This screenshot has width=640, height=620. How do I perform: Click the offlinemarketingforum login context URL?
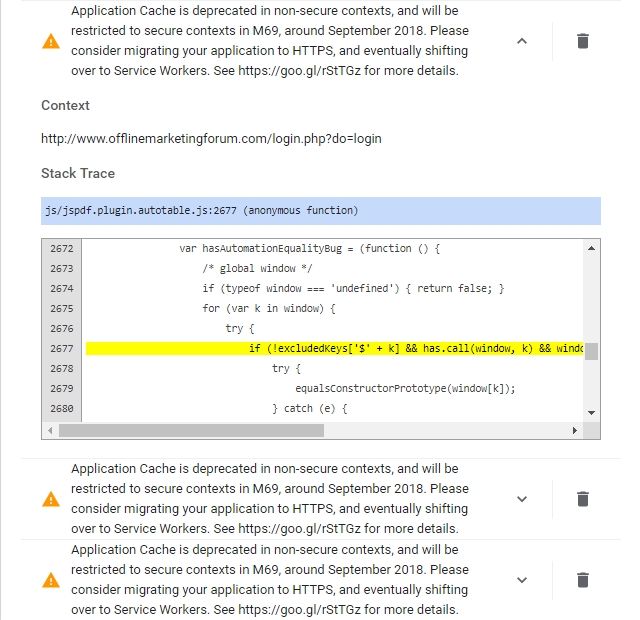211,139
